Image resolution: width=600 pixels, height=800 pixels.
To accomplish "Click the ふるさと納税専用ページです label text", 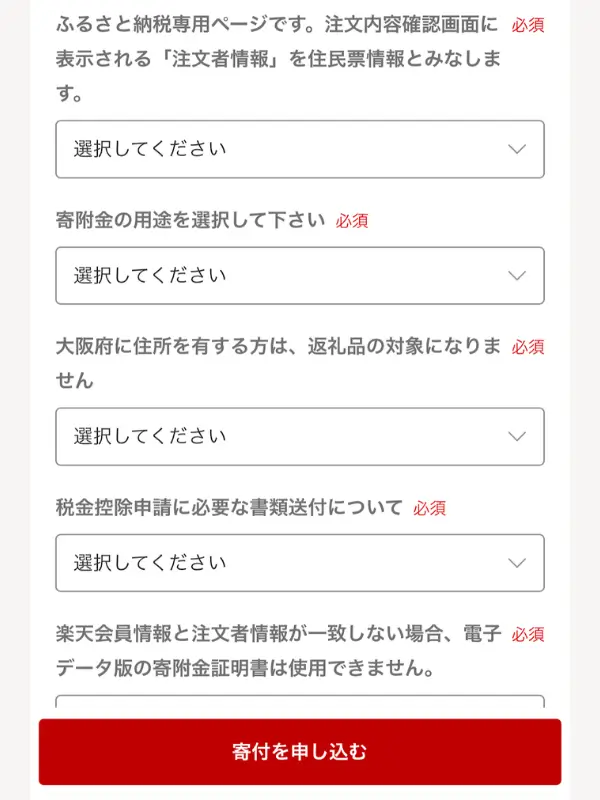I will 278,58.
